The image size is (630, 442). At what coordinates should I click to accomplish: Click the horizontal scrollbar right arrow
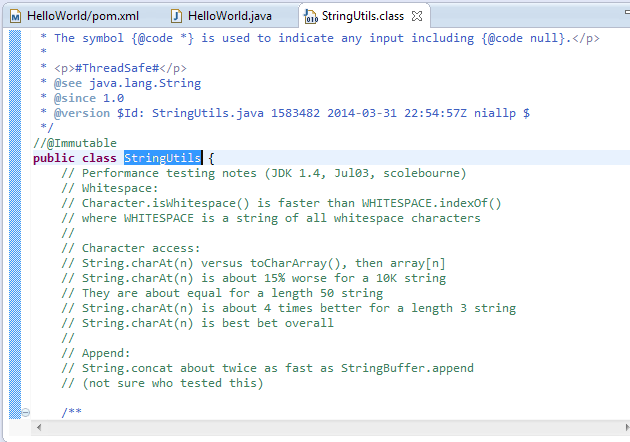627,428
